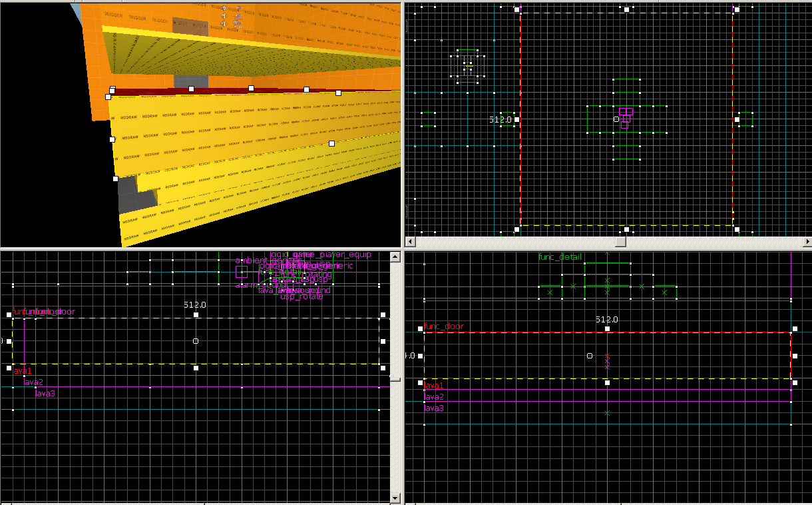This screenshot has height=505, width=812.
Task: Click the top-right corner handle in the side view
Action: click(x=794, y=329)
